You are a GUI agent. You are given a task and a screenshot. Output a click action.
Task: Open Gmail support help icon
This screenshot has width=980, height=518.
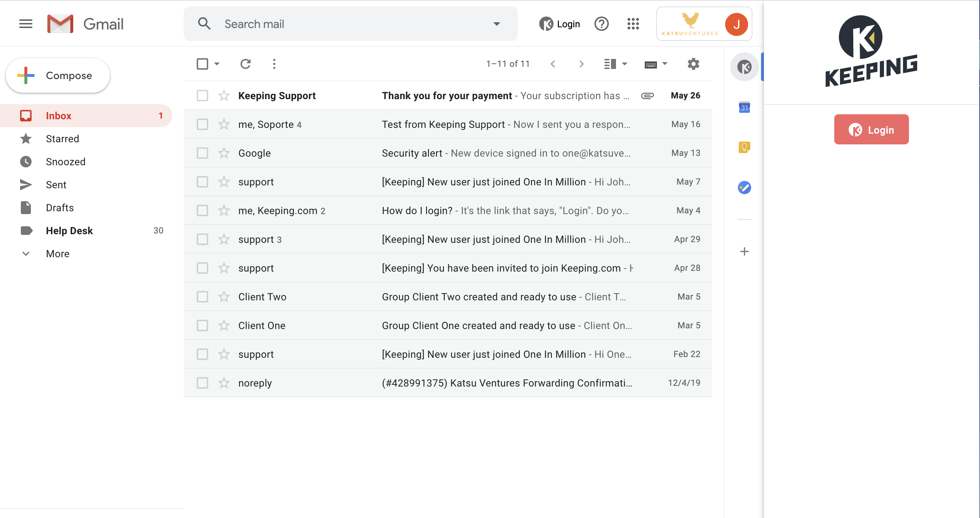tap(602, 24)
